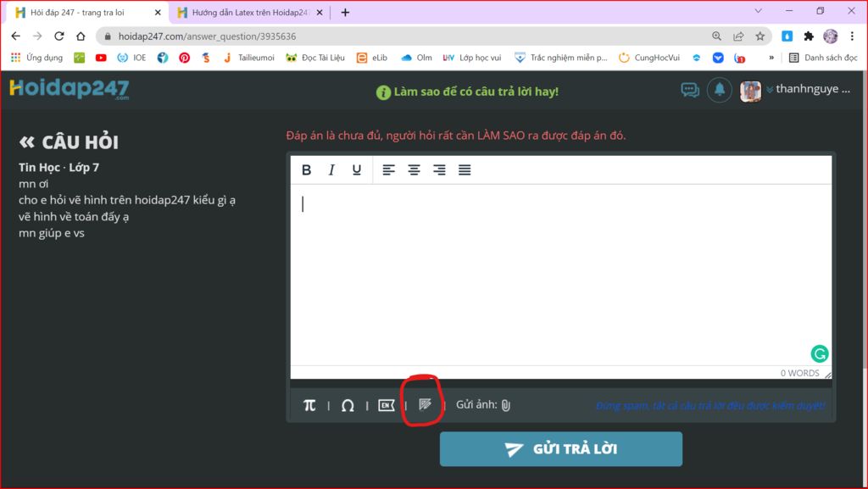Toggle bold formatting in answer editor

[x=306, y=170]
